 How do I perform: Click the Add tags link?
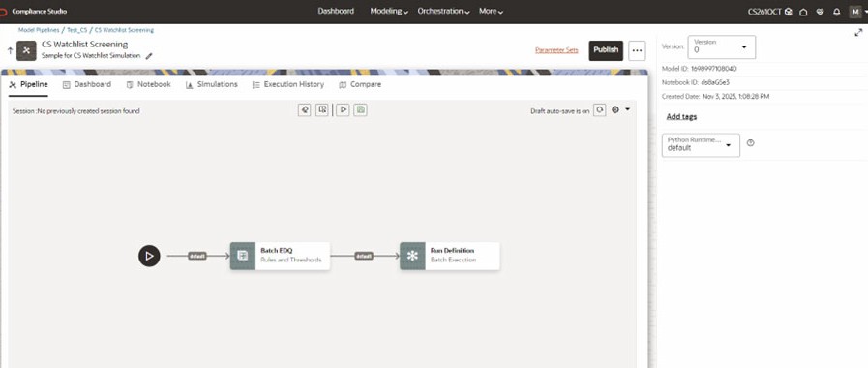[x=681, y=117]
